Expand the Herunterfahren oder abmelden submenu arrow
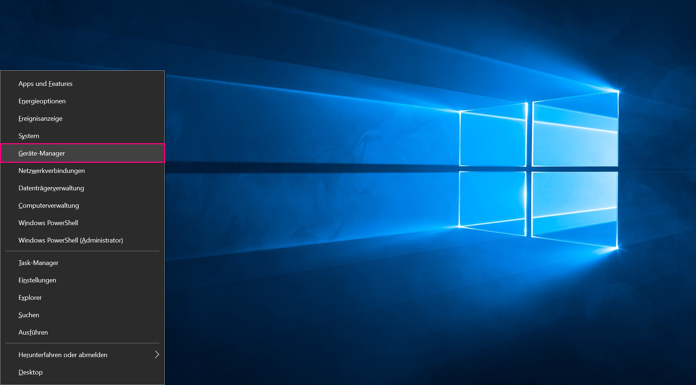 (157, 354)
